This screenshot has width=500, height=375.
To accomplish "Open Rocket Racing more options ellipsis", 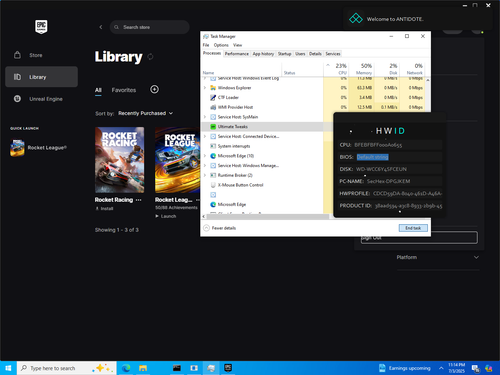I will [139, 200].
